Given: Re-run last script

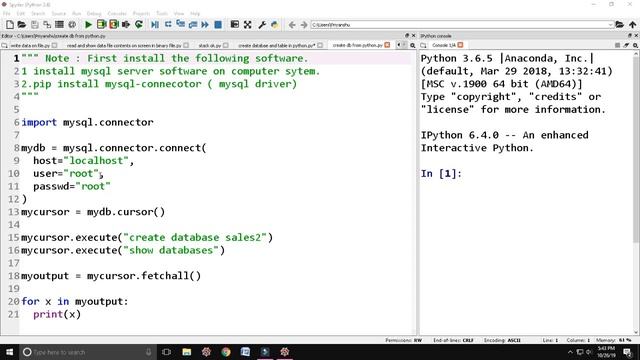Looking at the screenshot, I should tap(139, 25).
